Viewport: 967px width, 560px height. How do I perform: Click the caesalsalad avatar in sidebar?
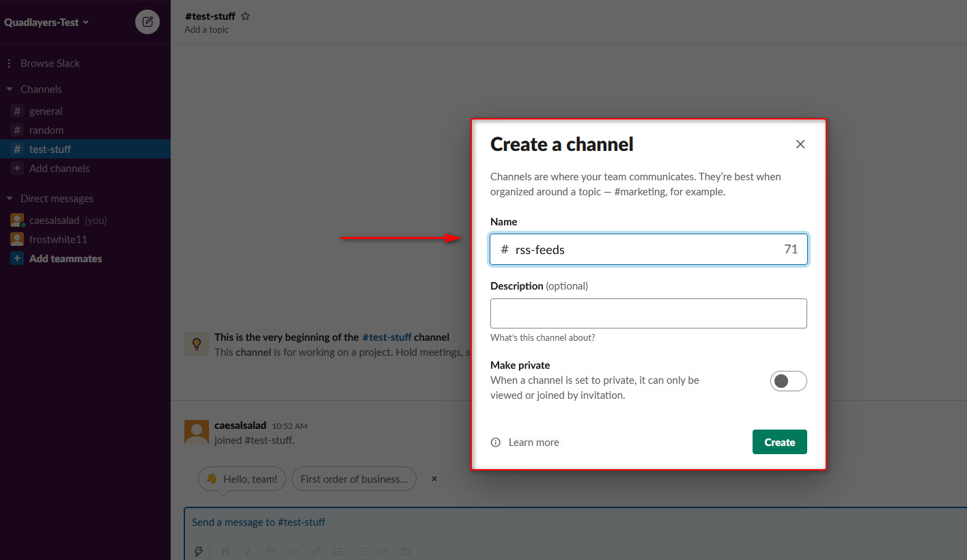[17, 220]
